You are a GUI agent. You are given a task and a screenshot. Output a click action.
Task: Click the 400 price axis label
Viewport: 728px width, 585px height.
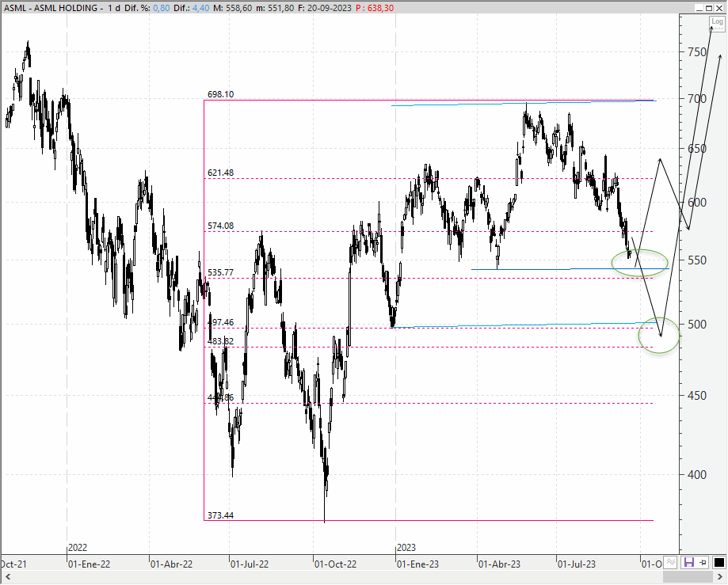click(697, 475)
